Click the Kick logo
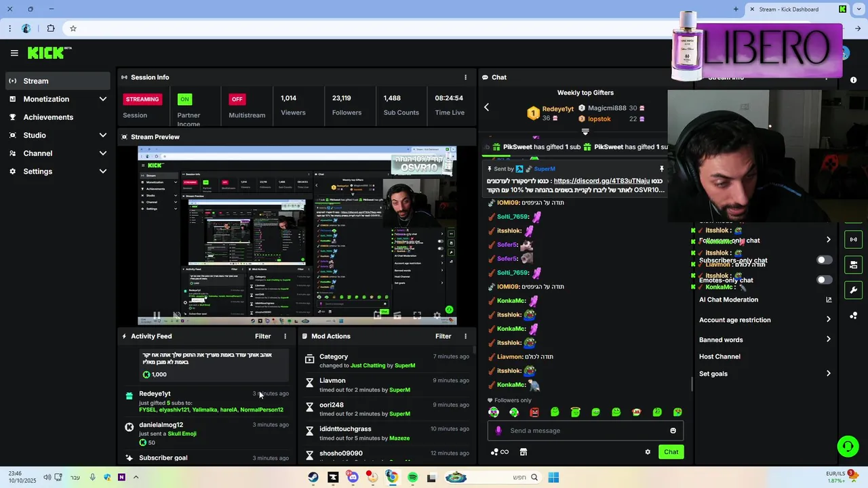Viewport: 868px width, 488px height. [49, 53]
